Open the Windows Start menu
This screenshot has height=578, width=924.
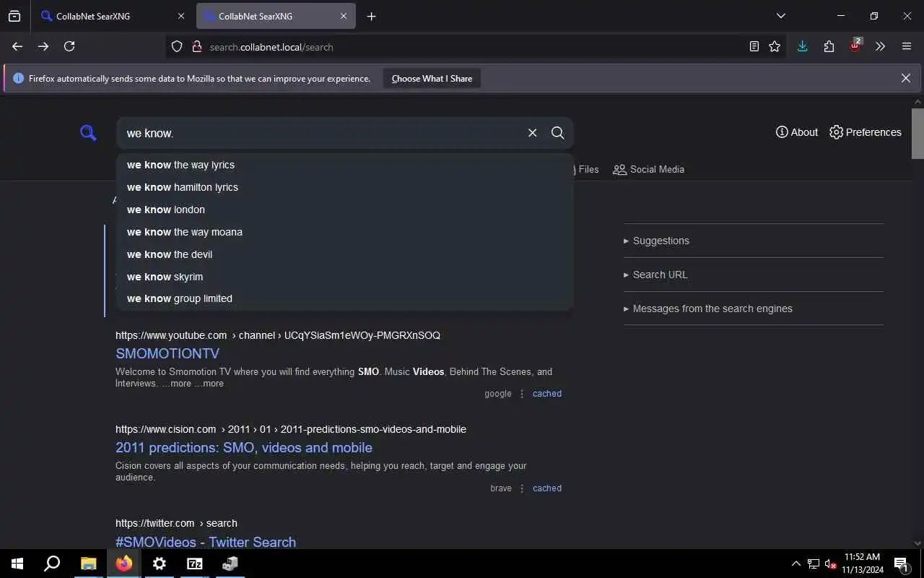[x=17, y=564]
